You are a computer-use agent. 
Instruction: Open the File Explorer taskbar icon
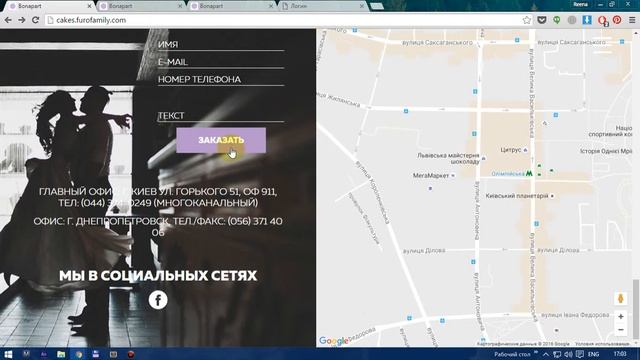click(61, 354)
